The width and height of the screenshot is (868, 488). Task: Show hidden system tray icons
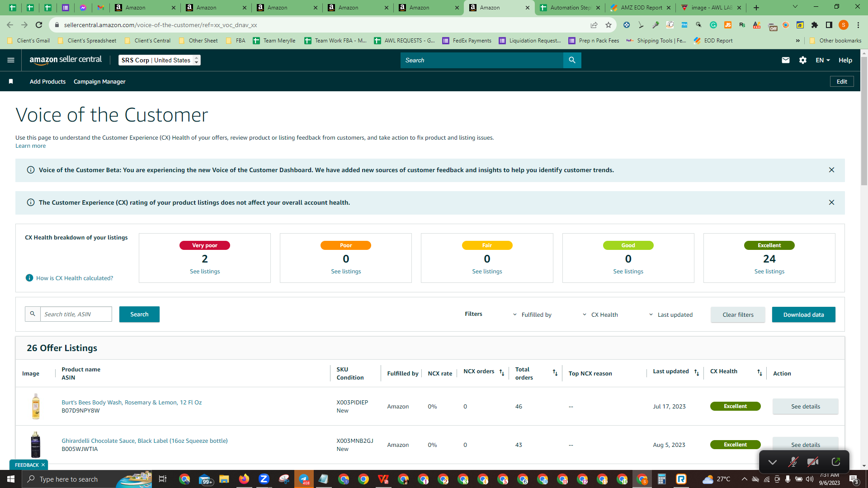744,479
